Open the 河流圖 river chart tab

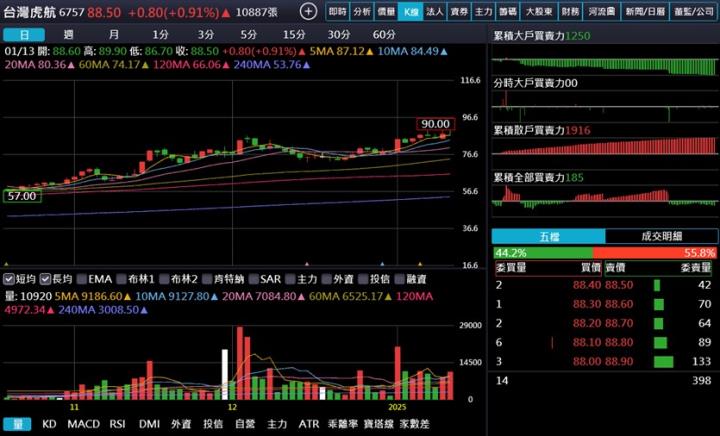coord(602,12)
